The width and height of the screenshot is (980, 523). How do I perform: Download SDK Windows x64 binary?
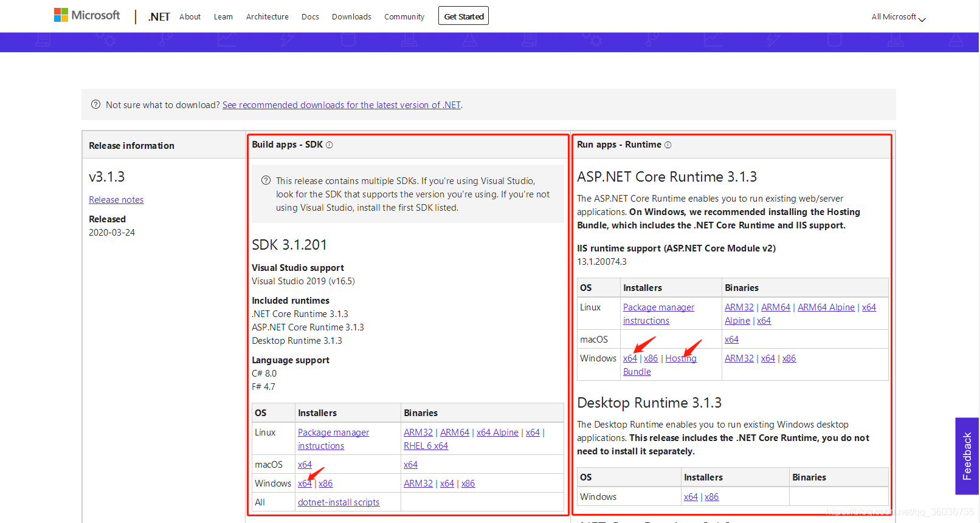pos(447,484)
